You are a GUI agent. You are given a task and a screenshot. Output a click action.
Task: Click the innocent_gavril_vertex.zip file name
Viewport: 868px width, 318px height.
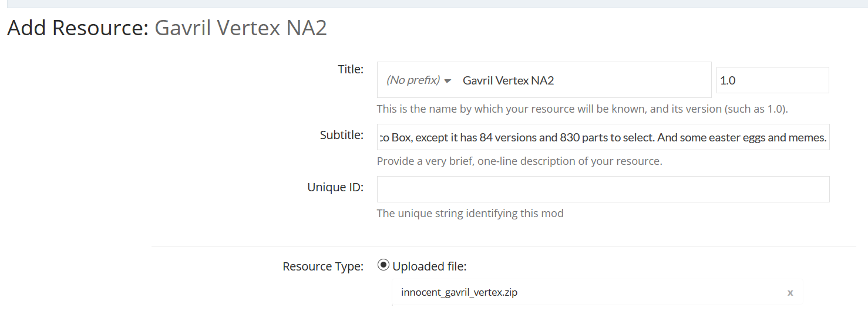coord(459,292)
